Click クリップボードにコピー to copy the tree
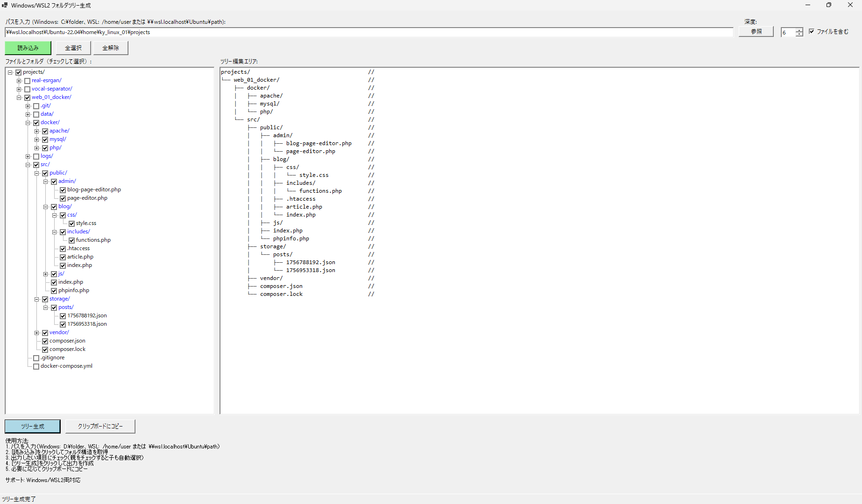 coord(100,426)
